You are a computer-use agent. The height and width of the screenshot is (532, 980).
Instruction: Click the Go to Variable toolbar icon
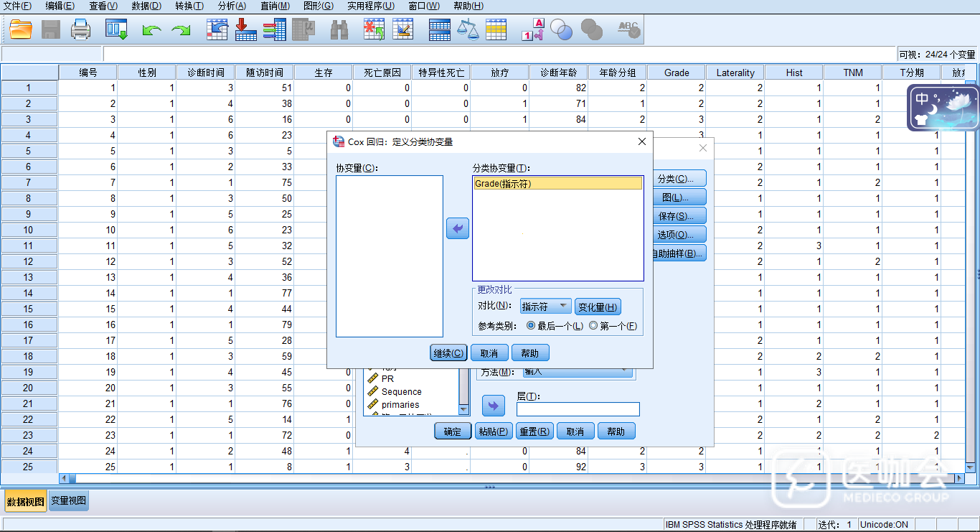246,29
